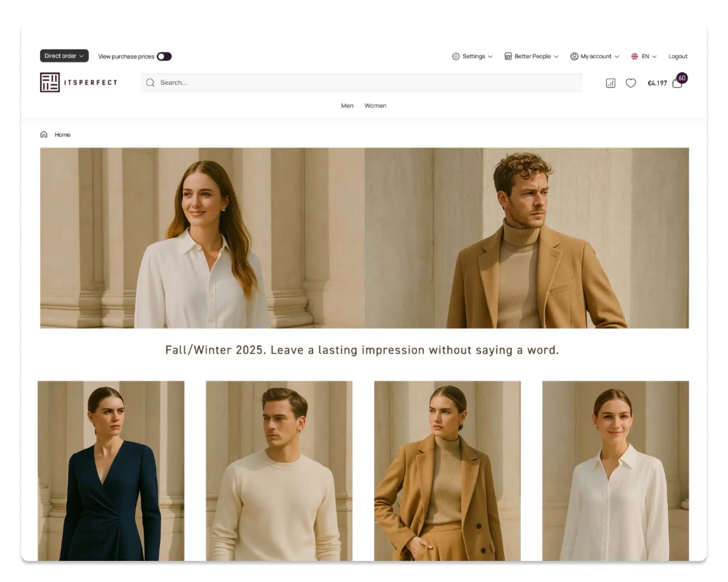Click the search magnifier icon

(x=150, y=83)
